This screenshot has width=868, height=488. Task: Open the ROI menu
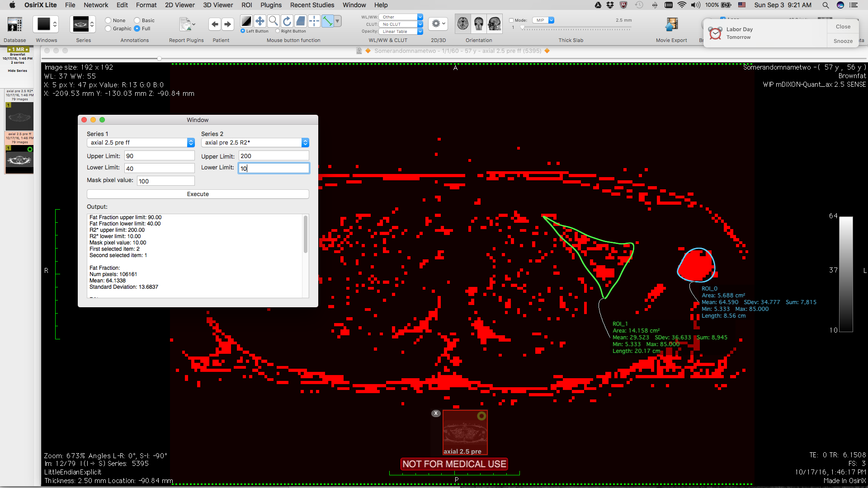pos(246,5)
